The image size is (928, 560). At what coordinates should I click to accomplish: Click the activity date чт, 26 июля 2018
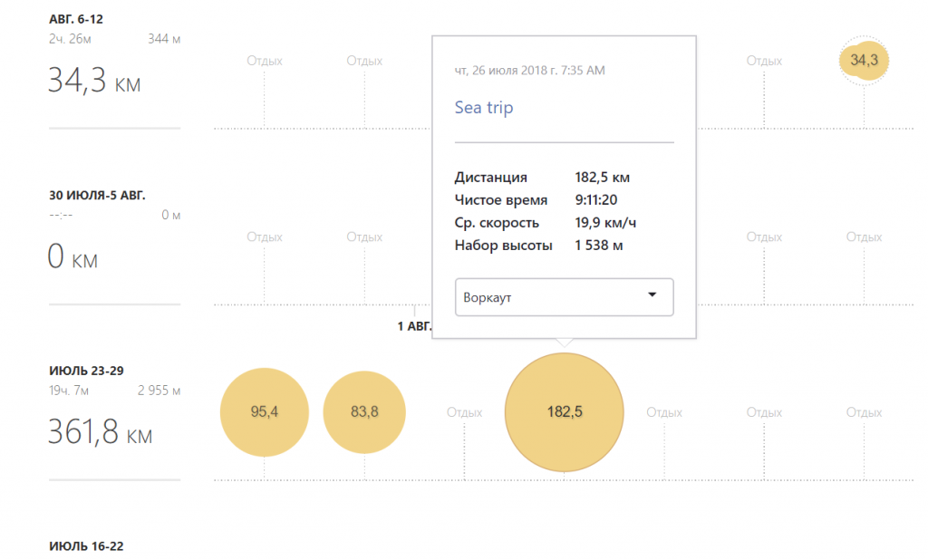[529, 71]
